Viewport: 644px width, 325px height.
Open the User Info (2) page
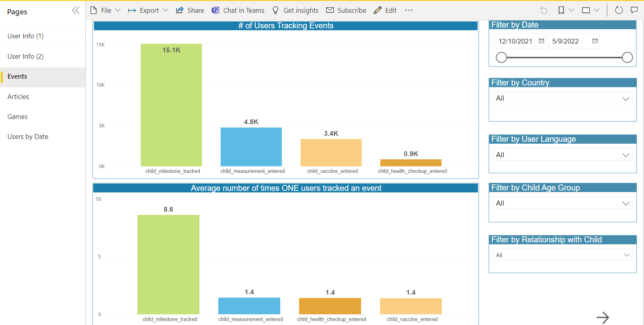(43, 57)
